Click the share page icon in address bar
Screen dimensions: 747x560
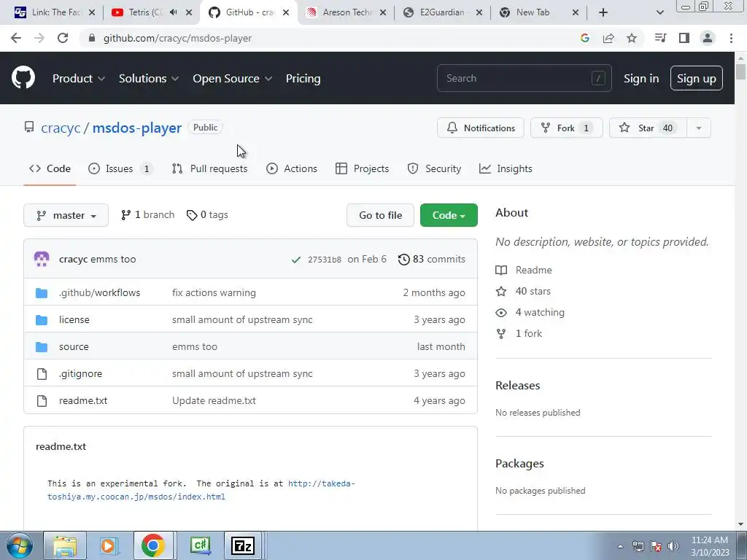608,38
